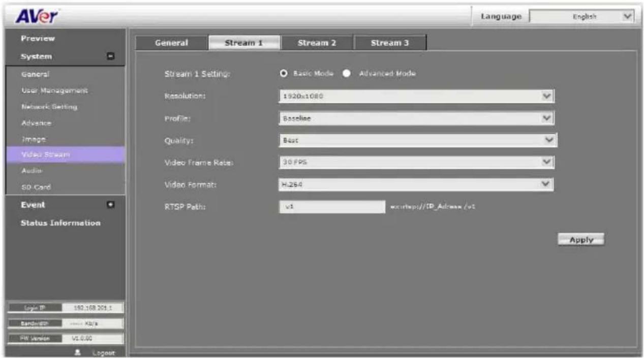This screenshot has height=358, width=644.
Task: Open Audio settings page
Action: [32, 170]
